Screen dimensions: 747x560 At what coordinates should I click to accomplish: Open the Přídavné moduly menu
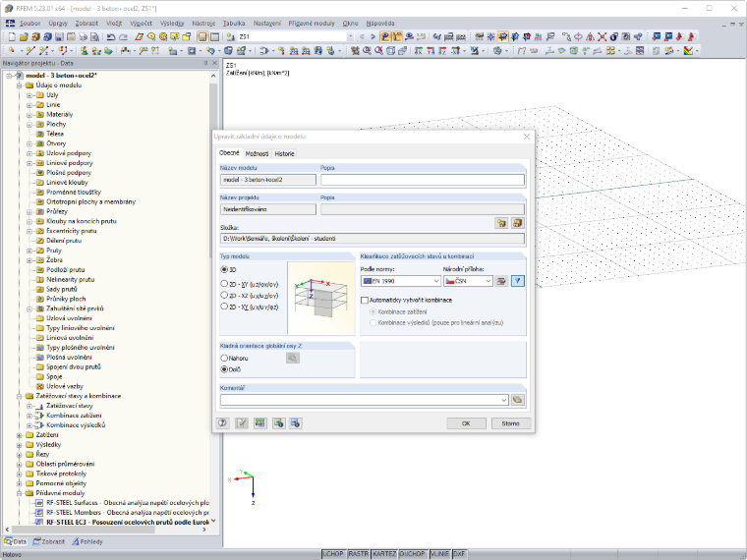click(x=312, y=23)
